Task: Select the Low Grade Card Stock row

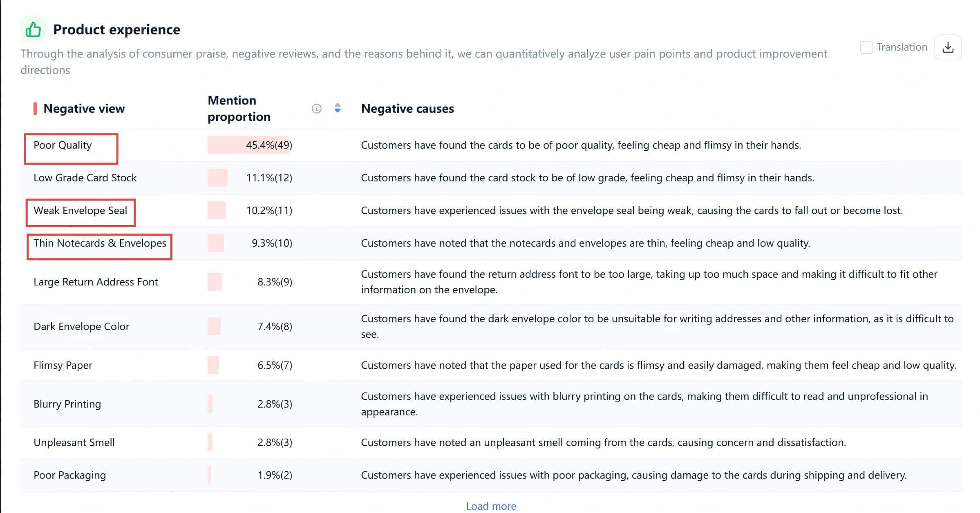Action: (x=85, y=178)
